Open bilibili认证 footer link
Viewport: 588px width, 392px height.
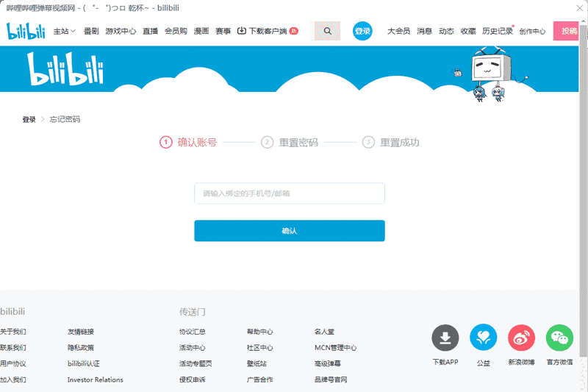(x=84, y=363)
